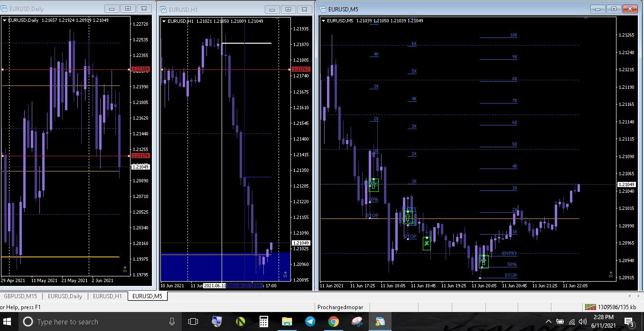Viewport: 644px width, 331px height.
Task: Minimize the EURUSD,M5 chart window
Action: (598, 9)
